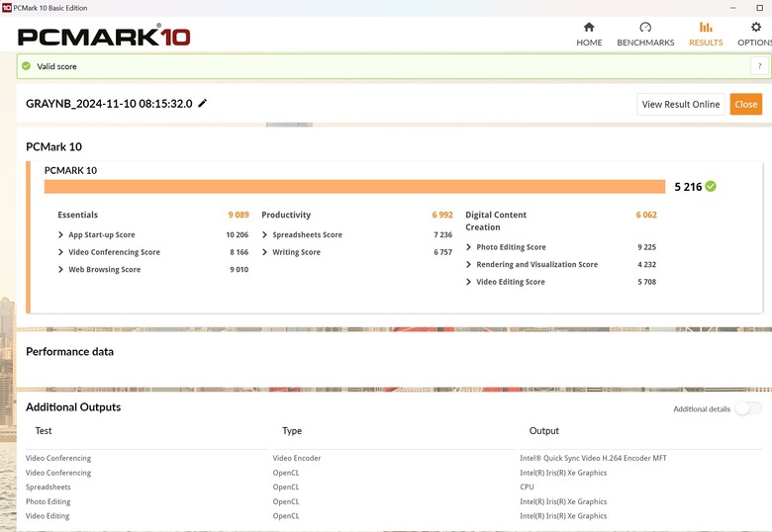Open the Home tab icon
The image size is (772, 532).
[589, 27]
